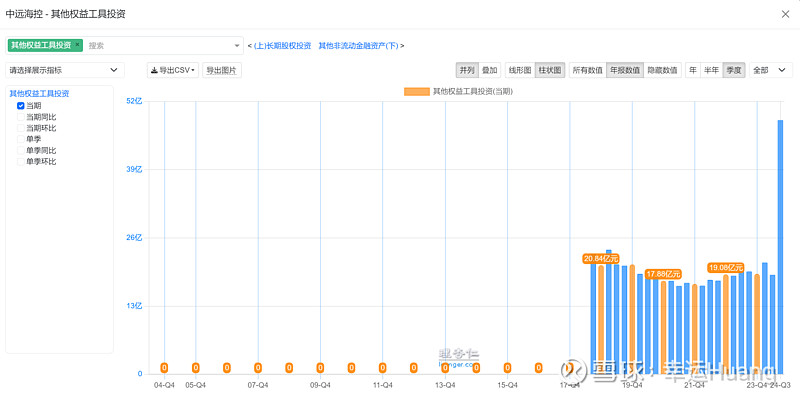800x397 pixels.
Task: Open the (上)长期股权投资 link
Action: click(x=283, y=45)
